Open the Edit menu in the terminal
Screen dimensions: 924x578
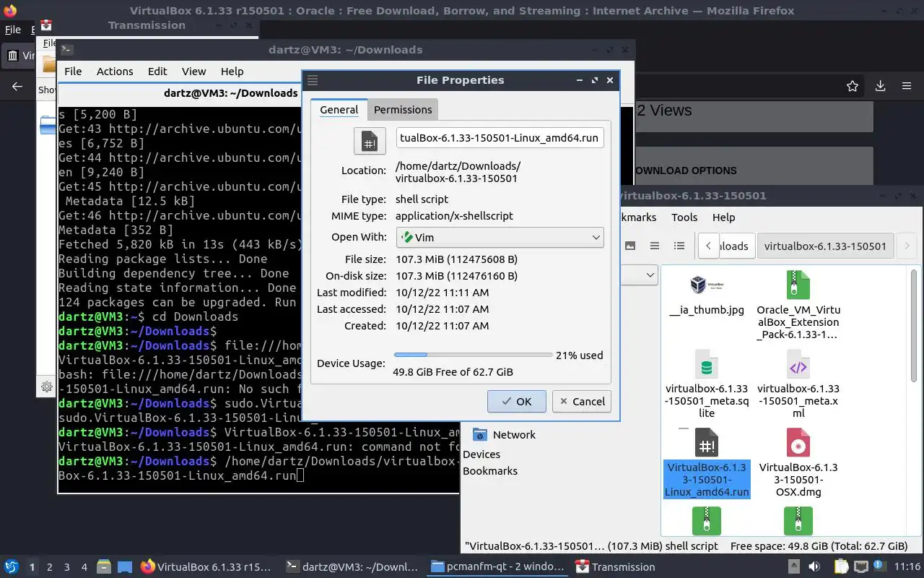157,71
